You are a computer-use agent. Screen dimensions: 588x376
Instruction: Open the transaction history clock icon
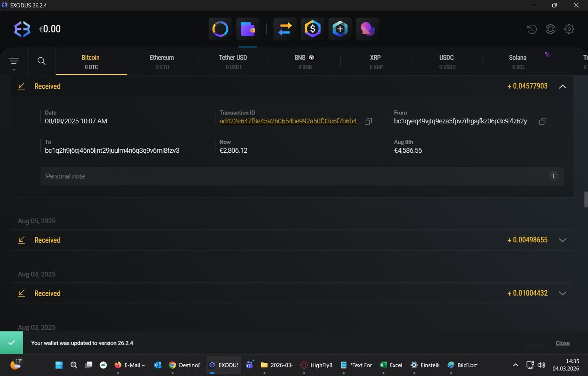coord(532,29)
